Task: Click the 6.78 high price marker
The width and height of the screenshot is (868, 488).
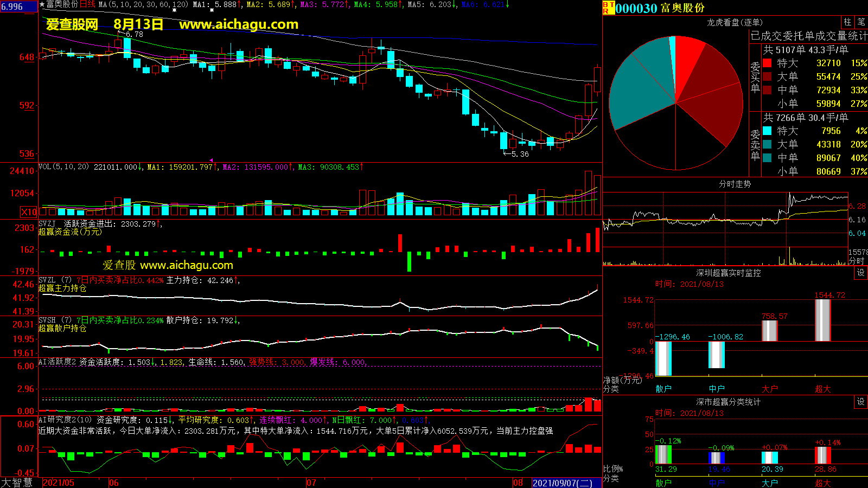Action: point(133,34)
